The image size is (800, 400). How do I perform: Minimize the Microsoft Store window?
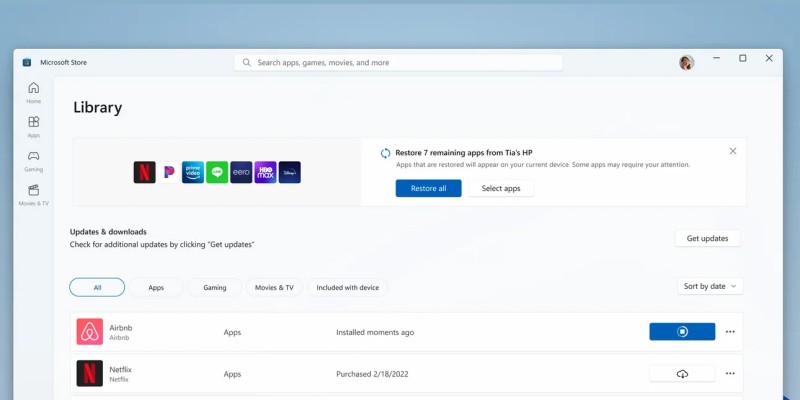(716, 58)
